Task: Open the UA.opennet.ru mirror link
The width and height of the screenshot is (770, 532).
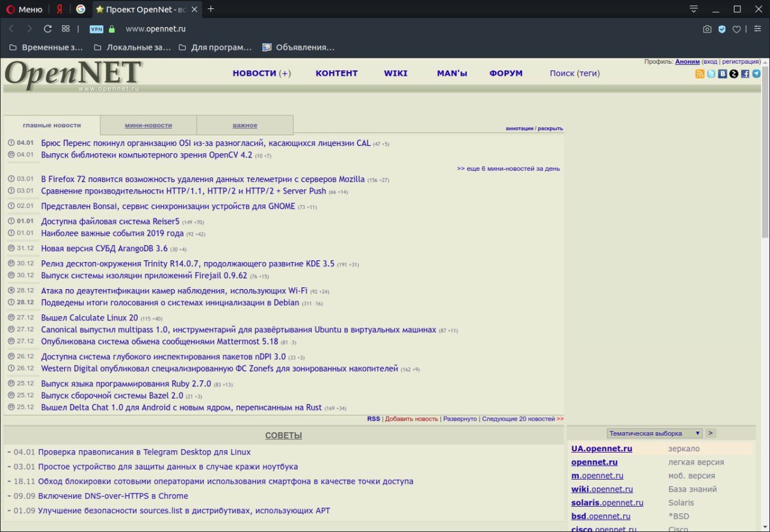Action: [x=602, y=448]
